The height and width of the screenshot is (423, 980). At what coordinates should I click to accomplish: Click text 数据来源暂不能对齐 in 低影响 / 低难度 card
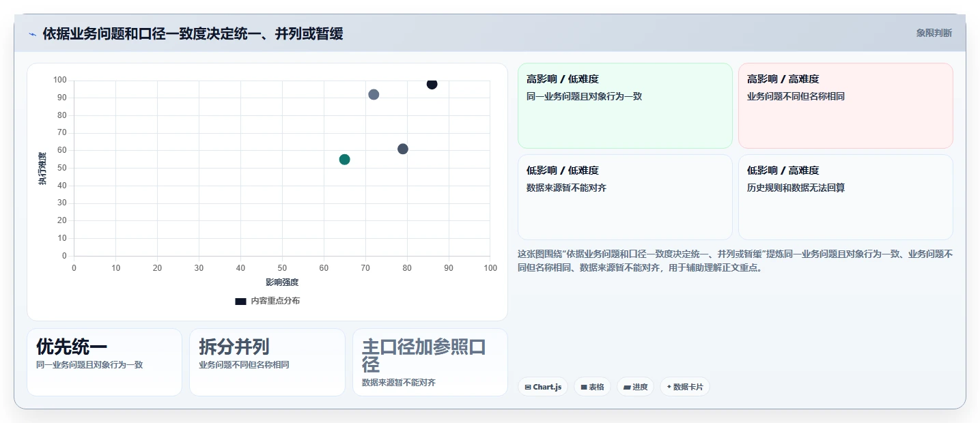pos(566,188)
